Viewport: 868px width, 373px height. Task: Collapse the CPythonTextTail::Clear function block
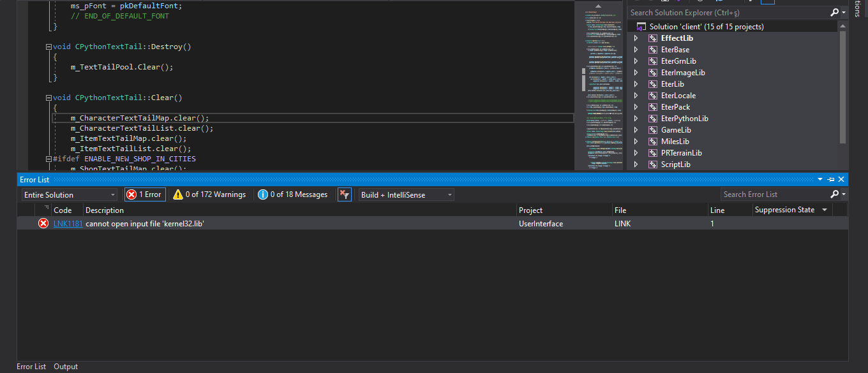(x=49, y=98)
